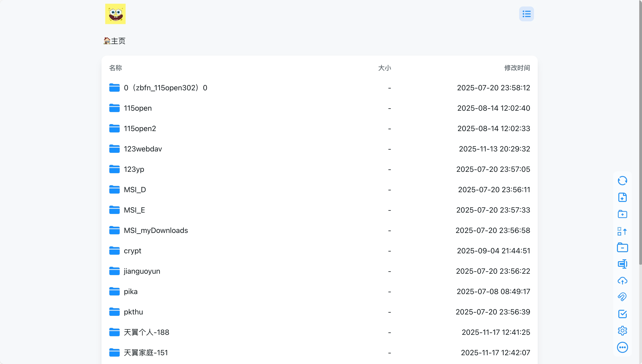Click the new file icon
This screenshot has width=642, height=364.
[x=622, y=198]
